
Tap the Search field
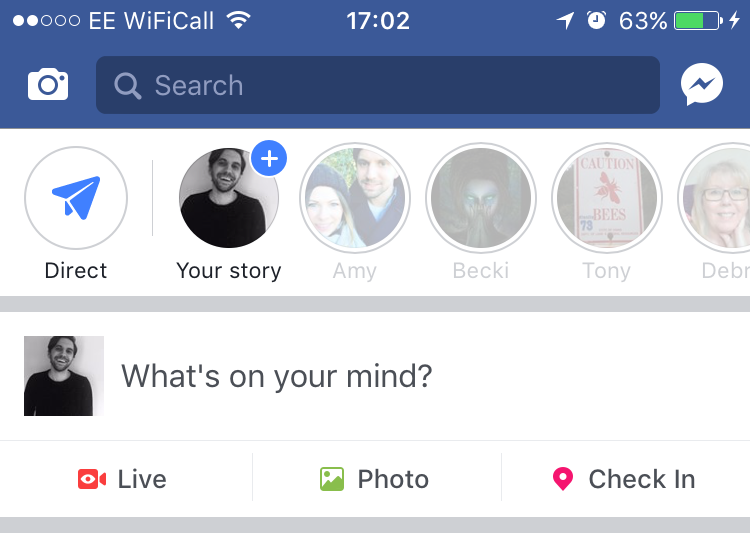pos(378,85)
